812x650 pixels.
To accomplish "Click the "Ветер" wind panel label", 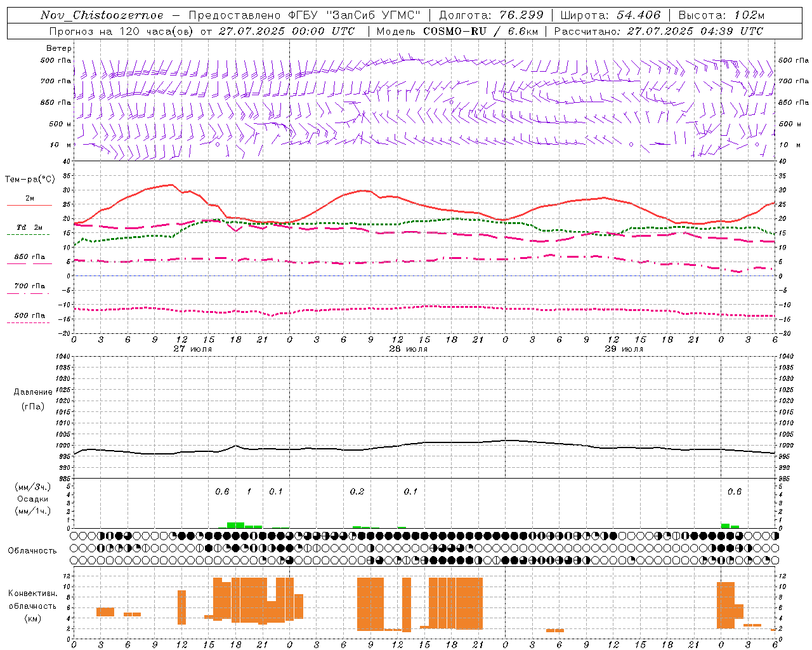I will [59, 48].
